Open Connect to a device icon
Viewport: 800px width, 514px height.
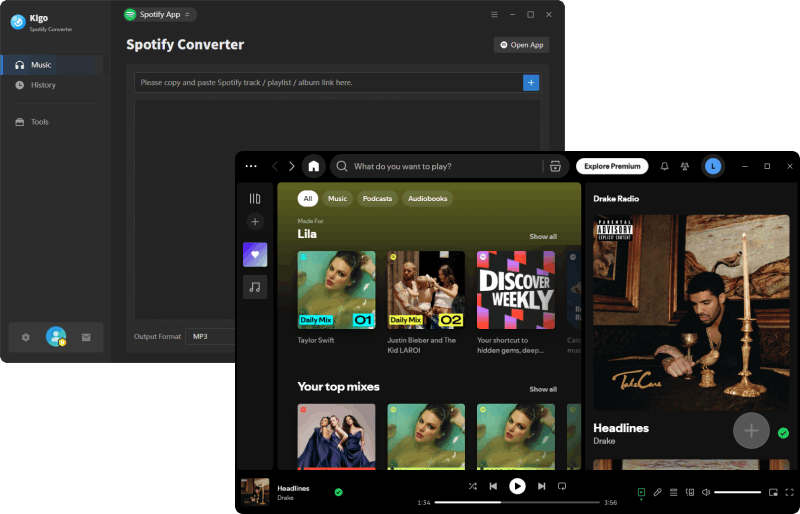tap(690, 493)
